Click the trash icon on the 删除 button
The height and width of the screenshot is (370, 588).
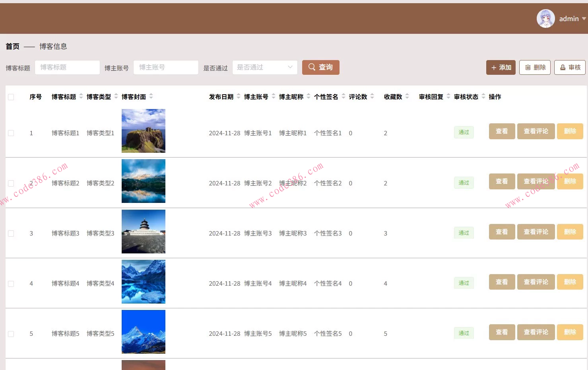pyautogui.click(x=528, y=67)
